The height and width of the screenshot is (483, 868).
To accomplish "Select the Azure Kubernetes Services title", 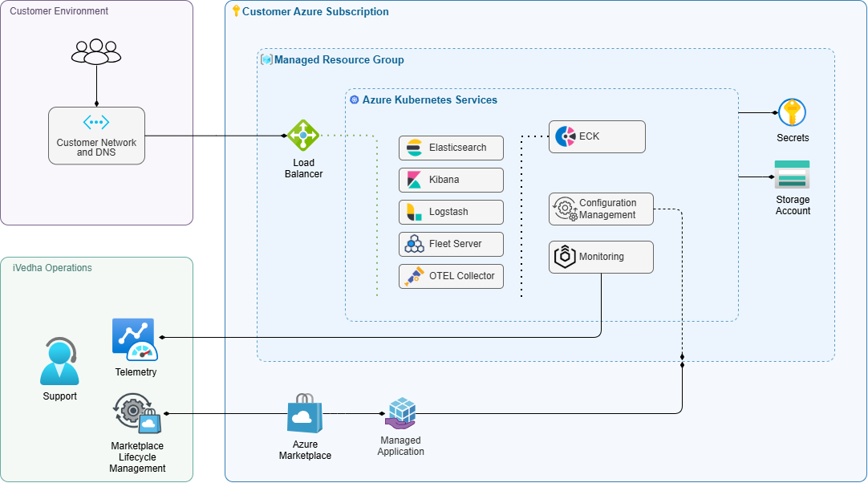I will 429,100.
